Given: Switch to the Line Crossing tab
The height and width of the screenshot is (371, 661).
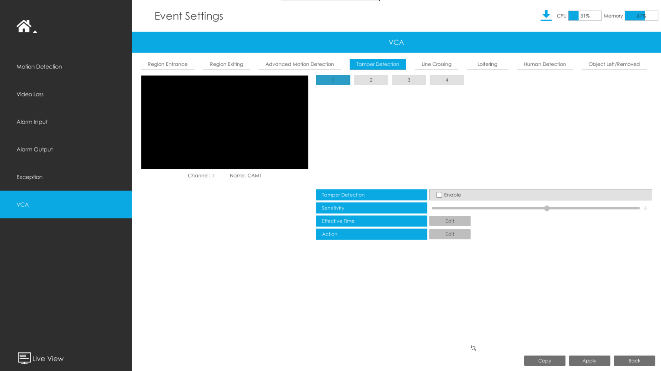Looking at the screenshot, I should pos(436,64).
